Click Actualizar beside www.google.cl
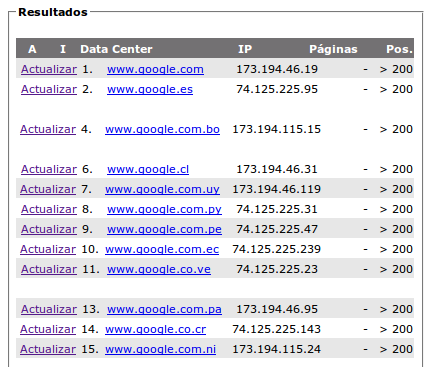Image resolution: width=430 pixels, height=367 pixels. coord(49,169)
